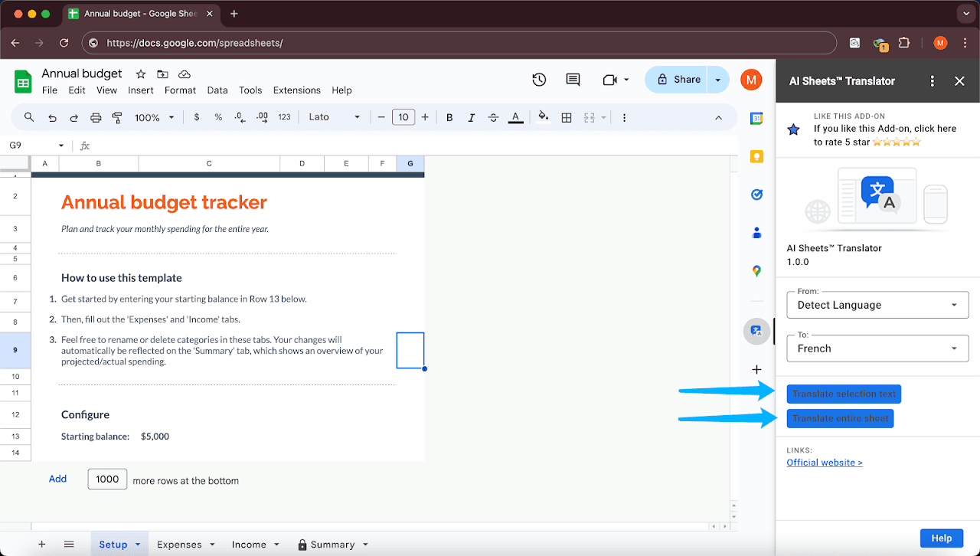Click the Translate entire sheet button

840,418
